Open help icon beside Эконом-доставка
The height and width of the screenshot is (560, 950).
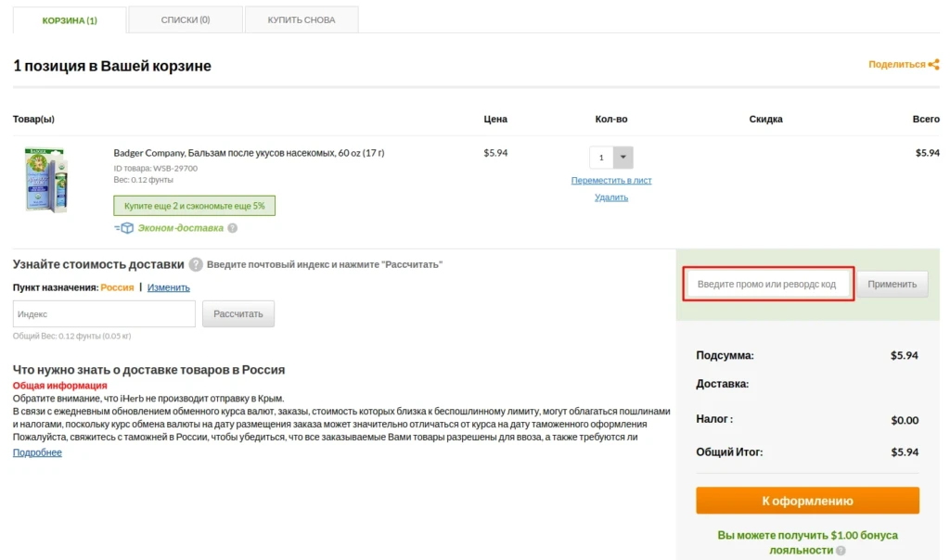(x=233, y=228)
